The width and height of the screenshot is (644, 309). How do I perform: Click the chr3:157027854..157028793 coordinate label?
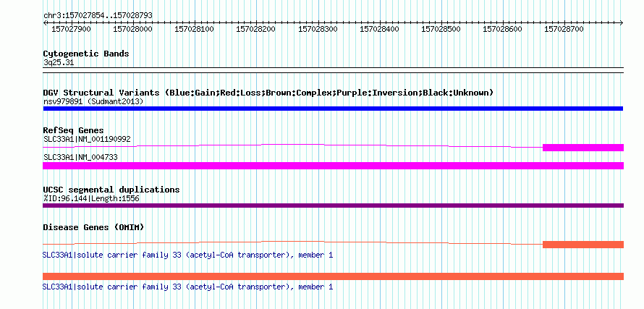(x=98, y=15)
